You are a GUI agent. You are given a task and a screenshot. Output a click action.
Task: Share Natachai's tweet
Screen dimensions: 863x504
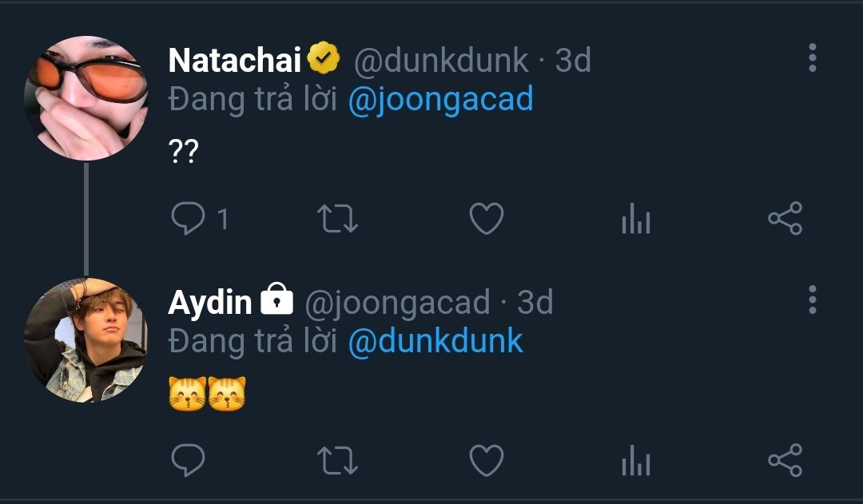tap(785, 218)
